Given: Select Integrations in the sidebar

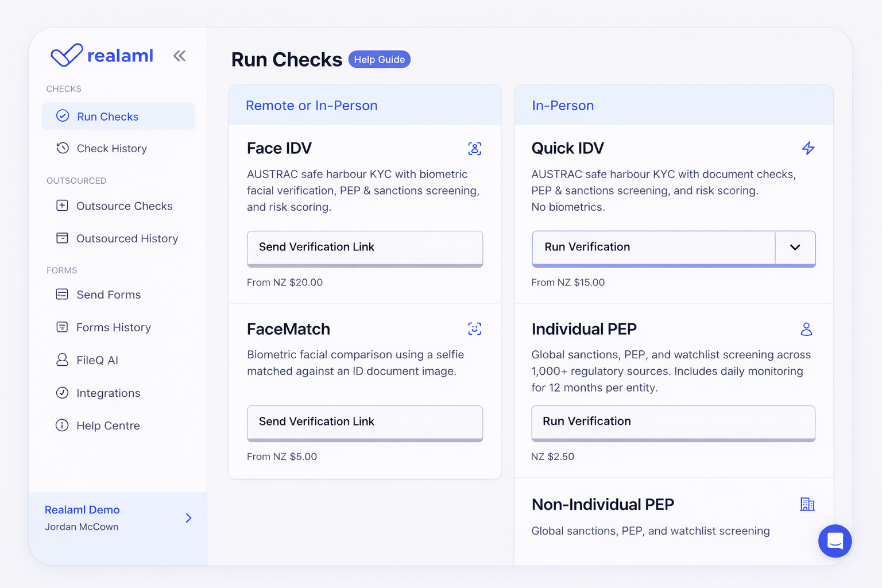Looking at the screenshot, I should [x=108, y=393].
